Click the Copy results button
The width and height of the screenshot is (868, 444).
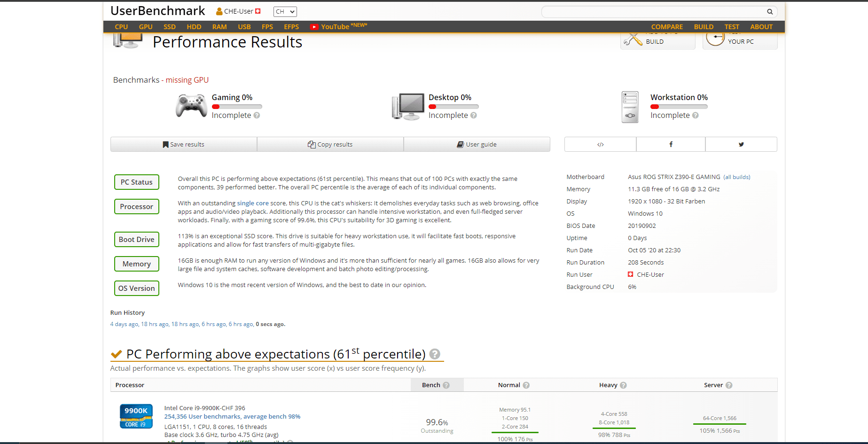coord(330,145)
